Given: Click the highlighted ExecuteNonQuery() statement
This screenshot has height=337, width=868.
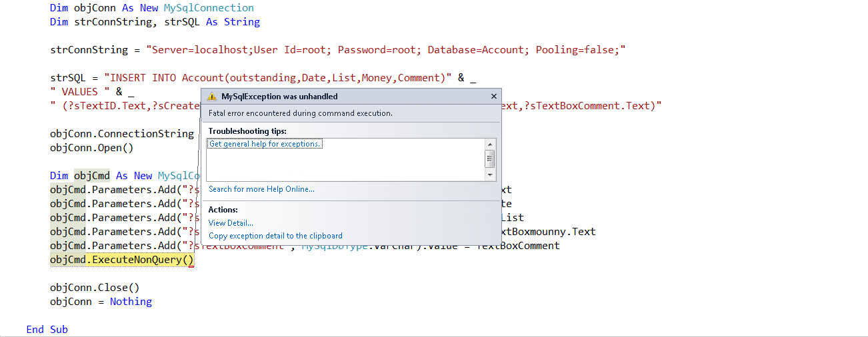Looking at the screenshot, I should [123, 260].
